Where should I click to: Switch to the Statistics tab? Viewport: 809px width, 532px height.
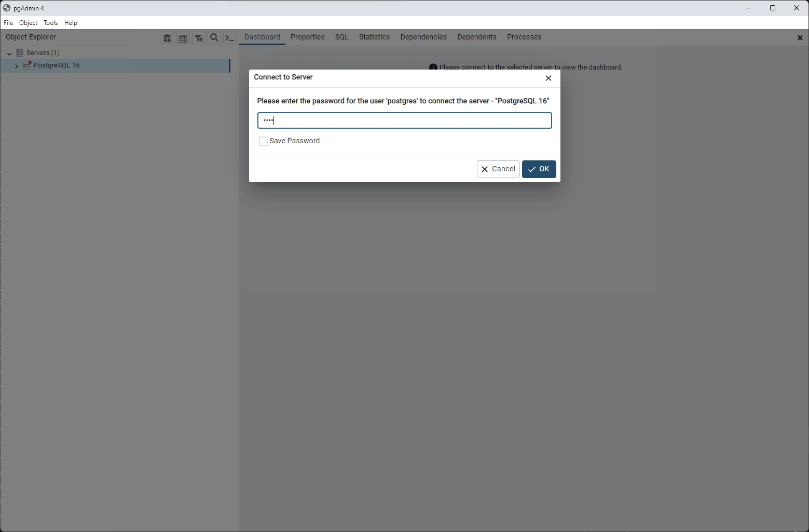(x=374, y=37)
